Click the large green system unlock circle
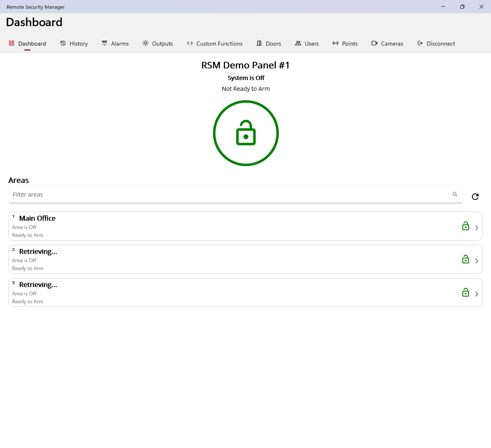The image size is (491, 448). (246, 133)
